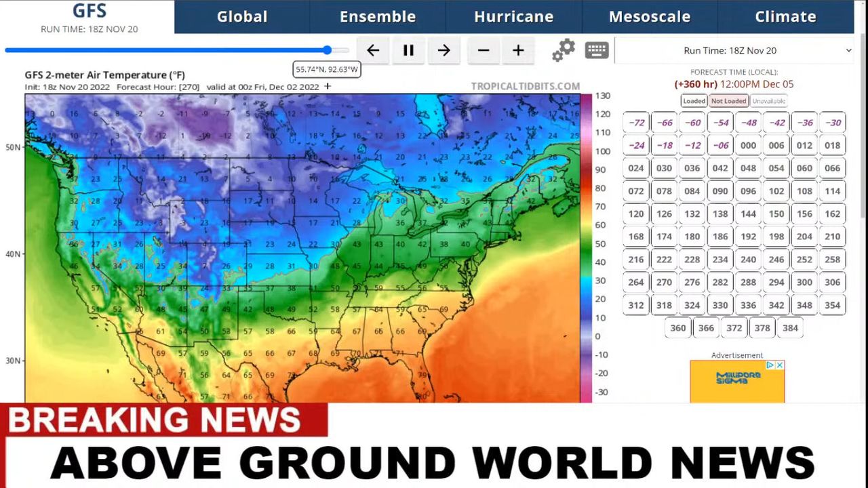Select the Mesoscale menu tab
The height and width of the screenshot is (488, 868).
(650, 17)
